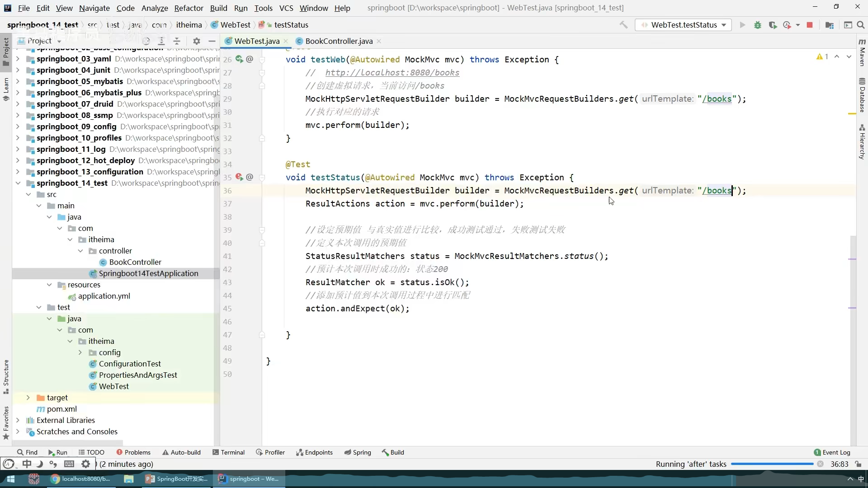Image resolution: width=868 pixels, height=488 pixels.
Task: Open the Refactor menu
Action: tap(189, 8)
